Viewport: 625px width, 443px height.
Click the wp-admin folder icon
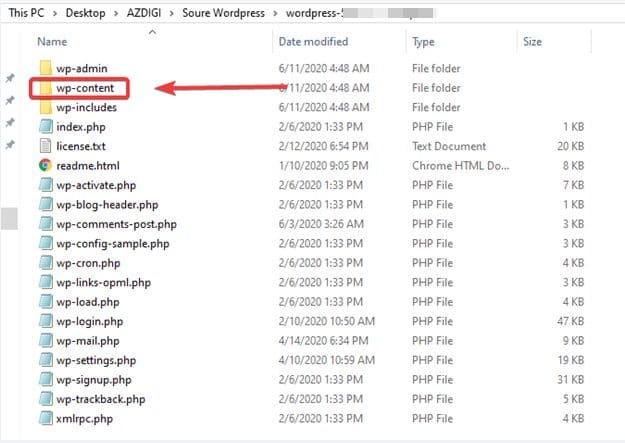(x=45, y=68)
